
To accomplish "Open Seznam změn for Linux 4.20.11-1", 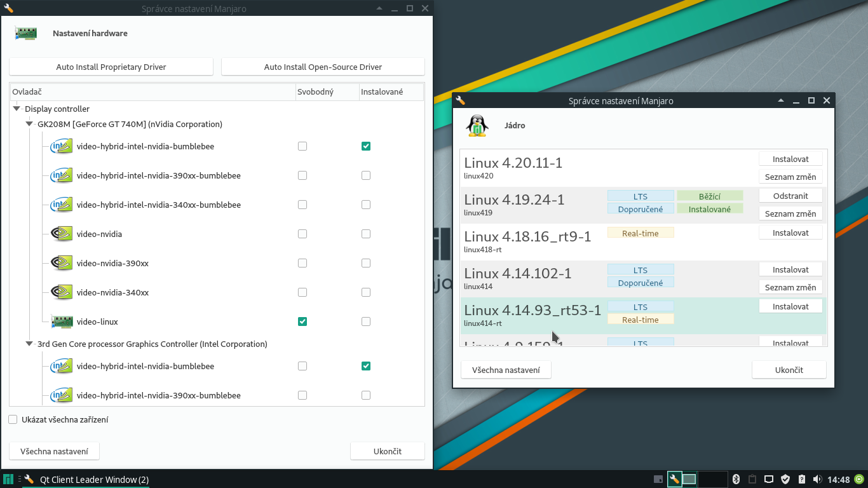I will coord(790,177).
